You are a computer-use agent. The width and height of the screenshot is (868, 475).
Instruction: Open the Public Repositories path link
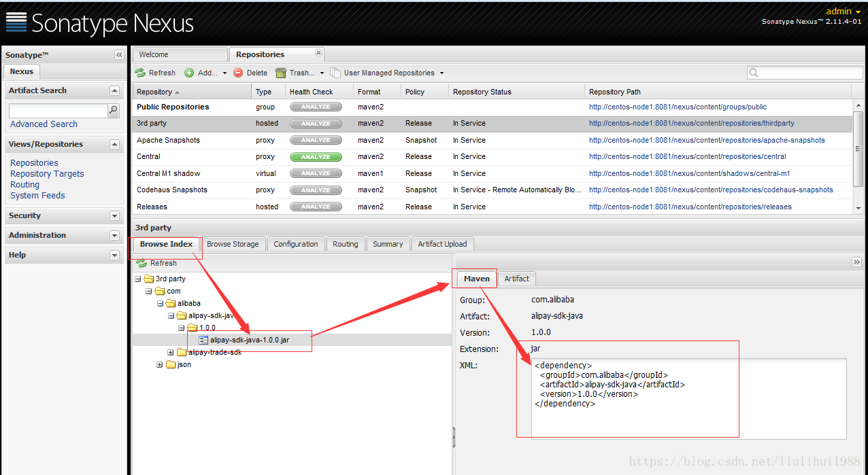pyautogui.click(x=678, y=107)
